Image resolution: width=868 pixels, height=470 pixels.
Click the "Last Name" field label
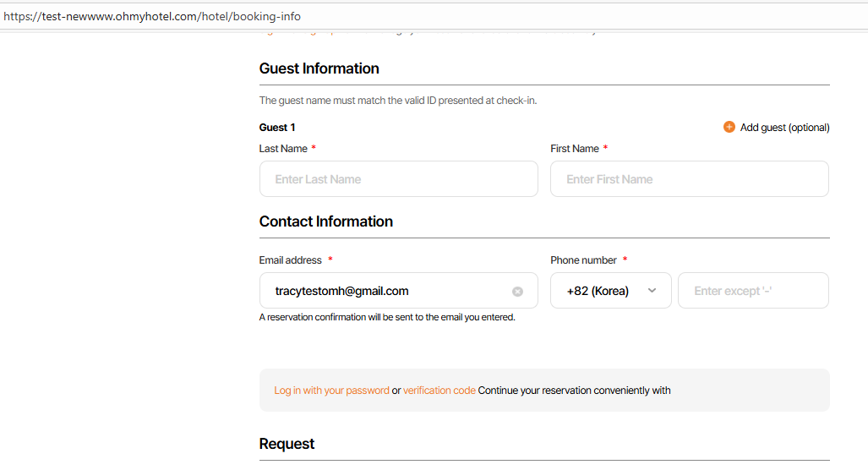coord(283,149)
